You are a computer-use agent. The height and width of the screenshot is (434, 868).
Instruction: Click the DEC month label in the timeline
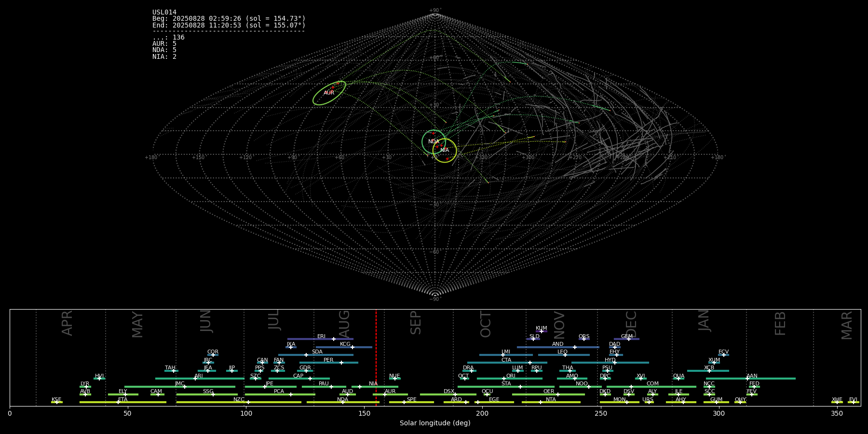631,325
